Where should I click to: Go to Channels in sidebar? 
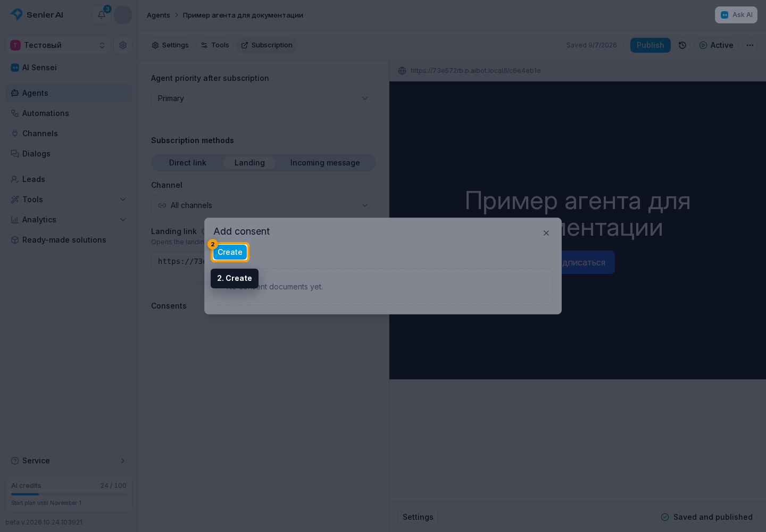click(x=69, y=134)
